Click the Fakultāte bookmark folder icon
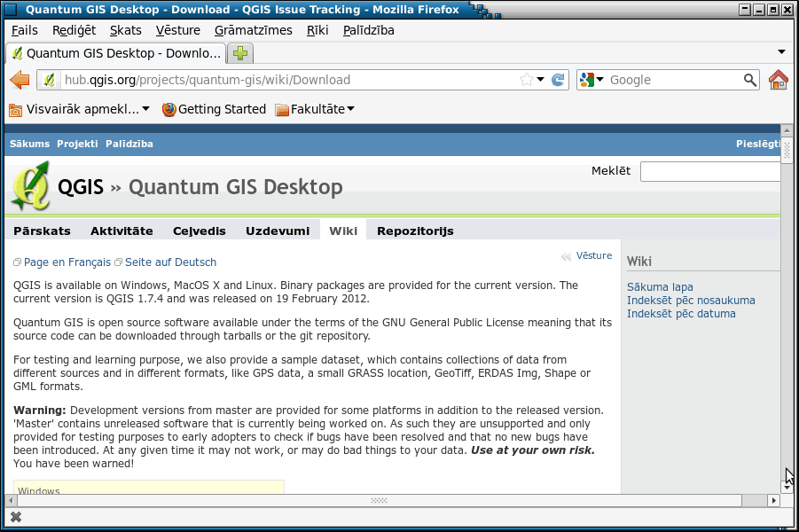Image resolution: width=799 pixels, height=532 pixels. tap(282, 110)
